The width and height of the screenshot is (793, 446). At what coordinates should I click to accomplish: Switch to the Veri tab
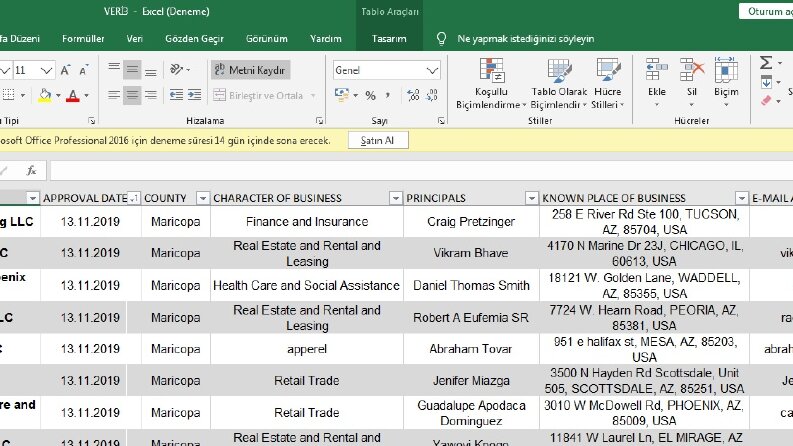pyautogui.click(x=135, y=38)
